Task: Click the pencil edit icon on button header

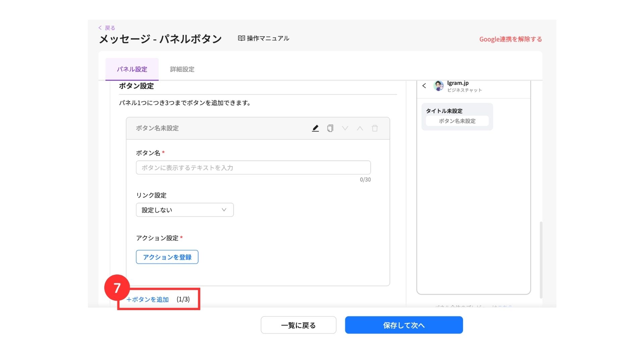Action: tap(315, 128)
